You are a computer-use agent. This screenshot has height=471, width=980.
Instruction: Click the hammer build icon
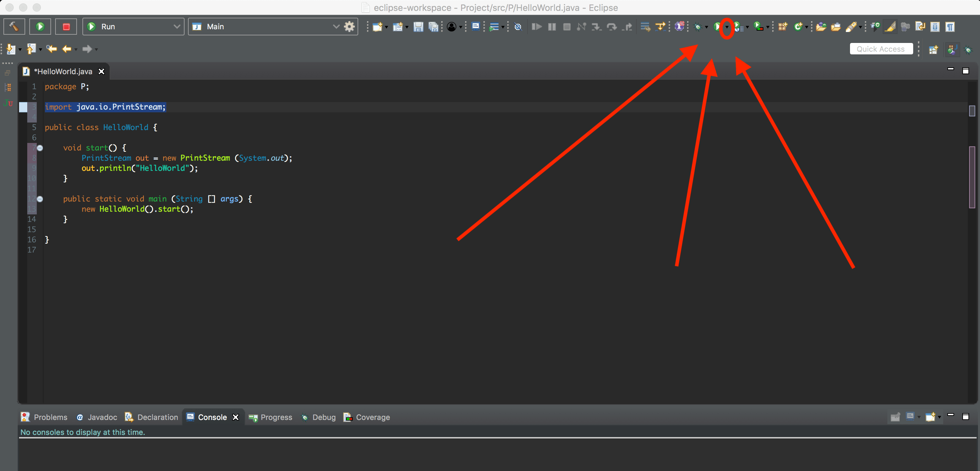point(14,27)
